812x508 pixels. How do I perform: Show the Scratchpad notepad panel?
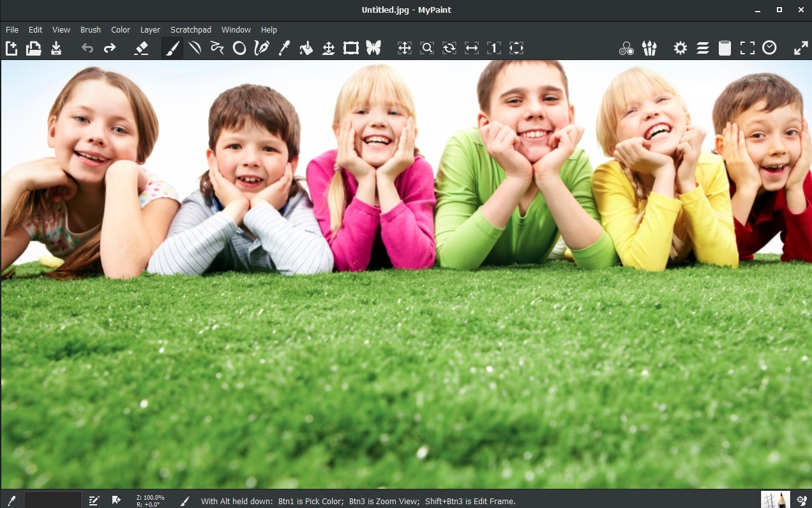[725, 48]
